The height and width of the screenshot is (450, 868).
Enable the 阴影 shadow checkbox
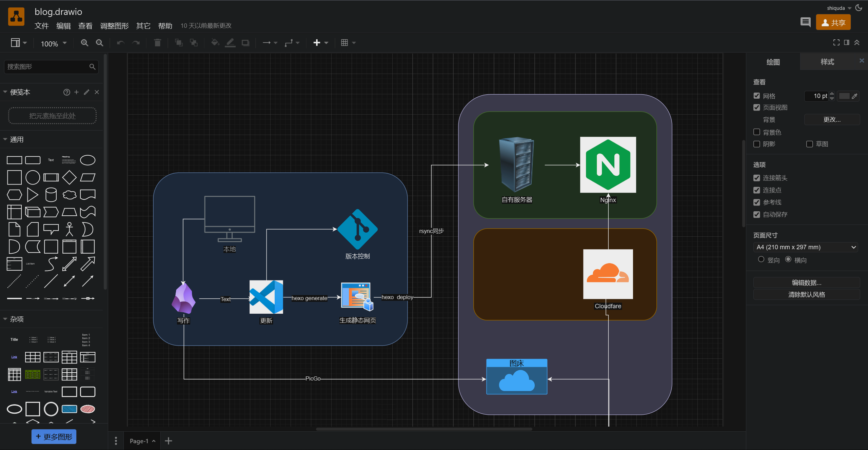click(757, 144)
